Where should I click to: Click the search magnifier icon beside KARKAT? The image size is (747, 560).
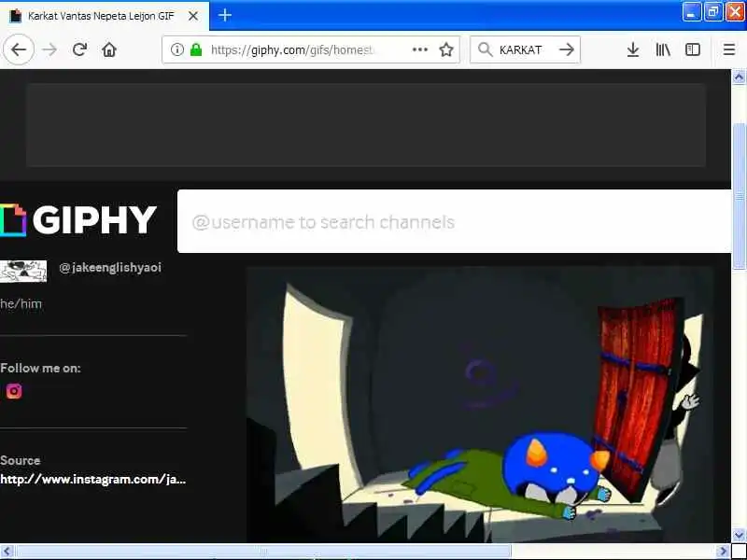tap(485, 49)
